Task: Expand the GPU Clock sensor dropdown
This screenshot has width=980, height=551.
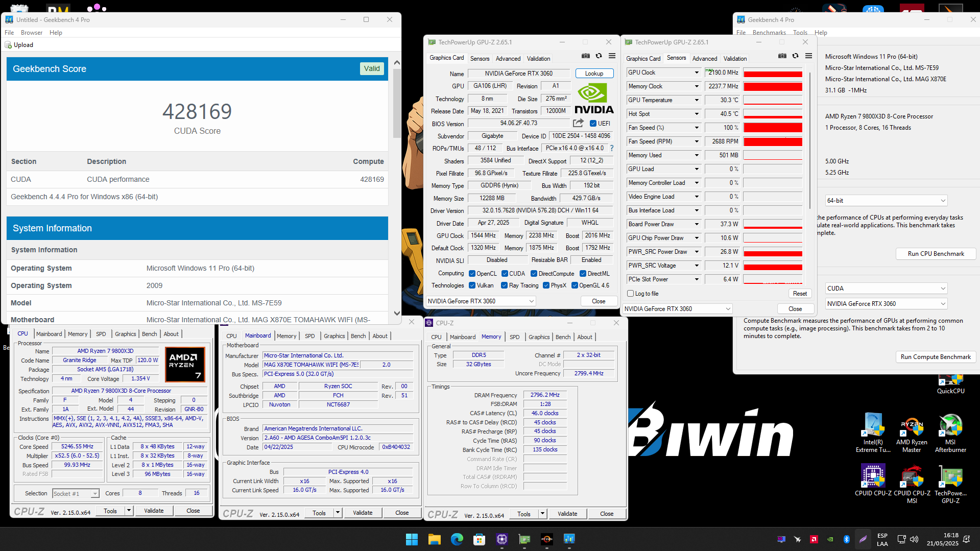Action: coord(697,73)
